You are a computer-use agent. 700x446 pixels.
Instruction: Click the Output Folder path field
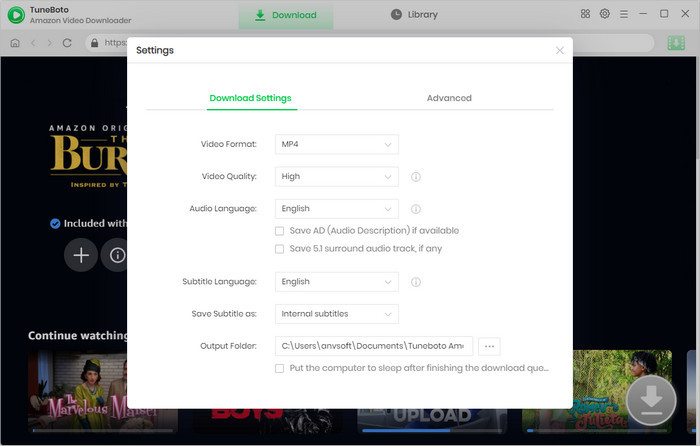coord(373,346)
